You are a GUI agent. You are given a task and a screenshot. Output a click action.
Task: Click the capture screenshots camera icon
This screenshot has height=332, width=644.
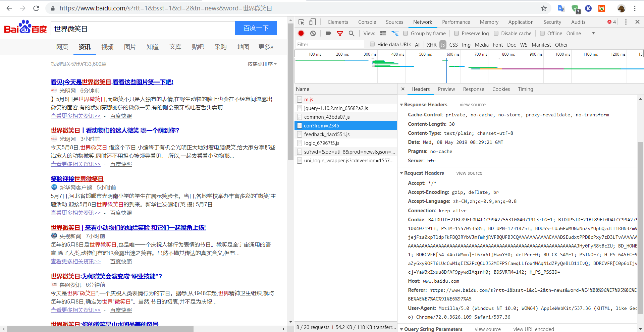point(328,33)
